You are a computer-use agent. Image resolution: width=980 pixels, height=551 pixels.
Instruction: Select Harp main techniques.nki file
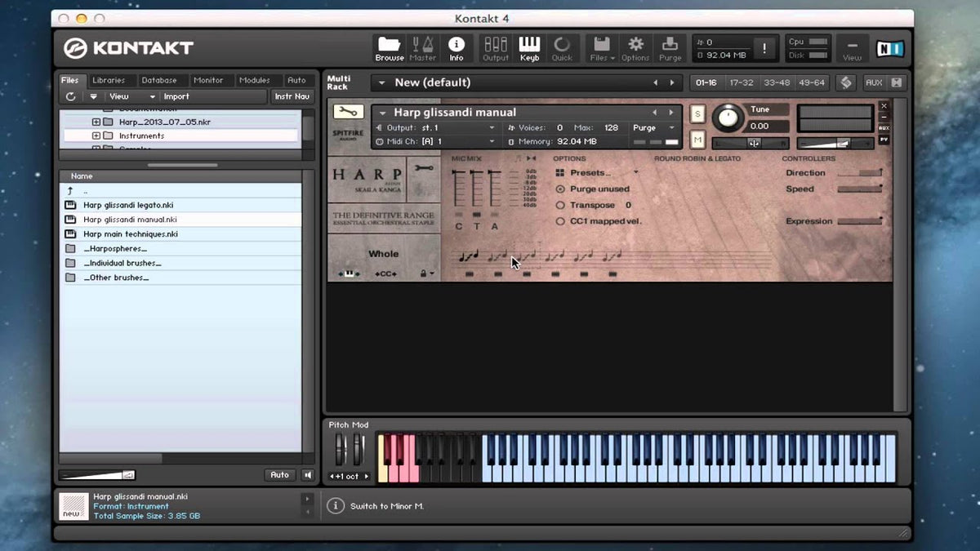130,234
